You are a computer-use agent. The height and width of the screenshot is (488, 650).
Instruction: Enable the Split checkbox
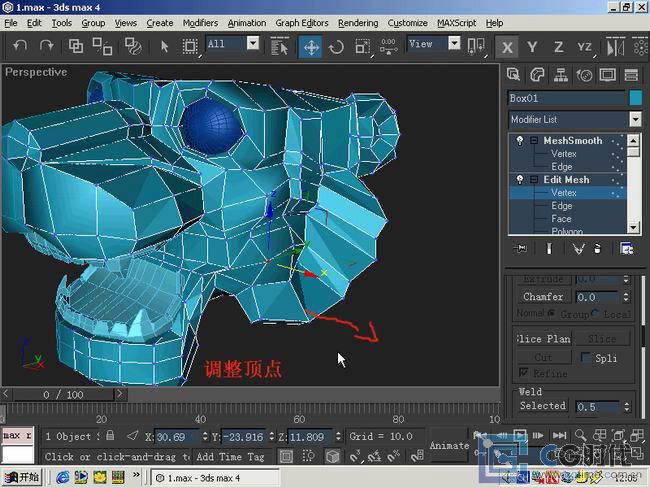point(586,357)
